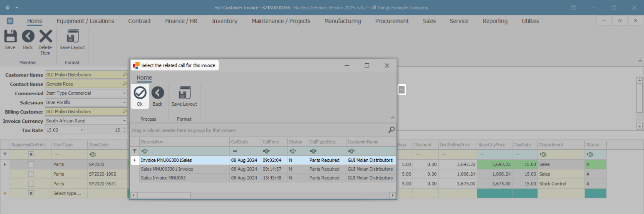Screen dimensions: 644x214
Task: Click the search magnifier in the dialog grid
Action: tap(391, 130)
